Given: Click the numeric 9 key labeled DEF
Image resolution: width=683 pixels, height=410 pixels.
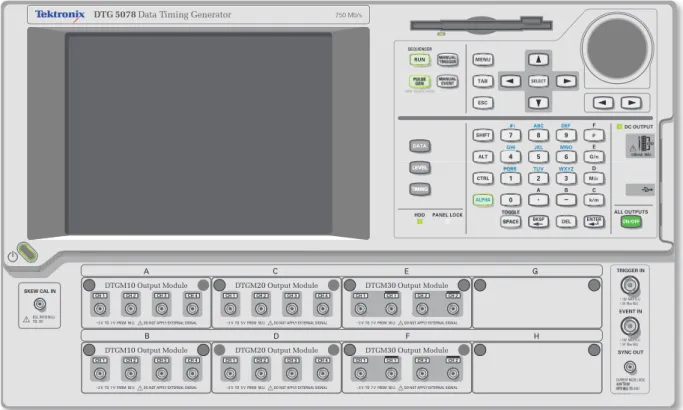Looking at the screenshot, I should (x=566, y=135).
